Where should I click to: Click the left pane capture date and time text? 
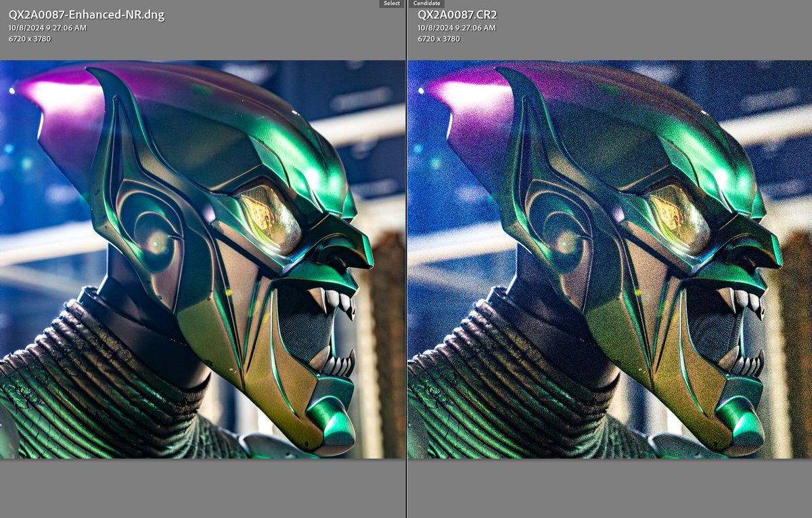(x=47, y=28)
